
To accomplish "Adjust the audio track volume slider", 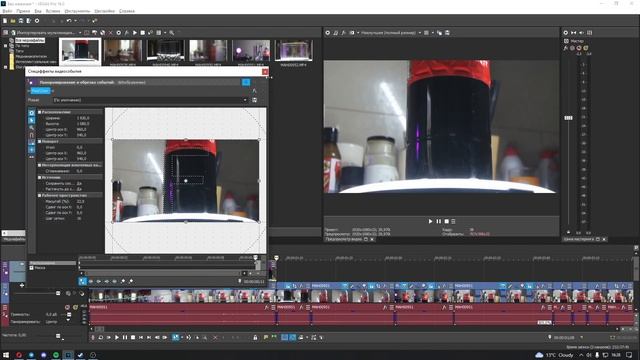I will click(x=69, y=314).
